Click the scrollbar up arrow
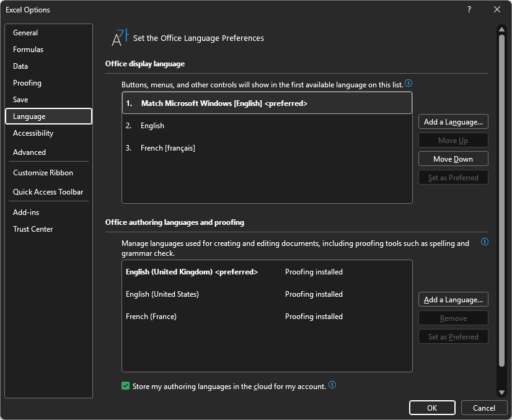The height and width of the screenshot is (420, 512). point(501,30)
